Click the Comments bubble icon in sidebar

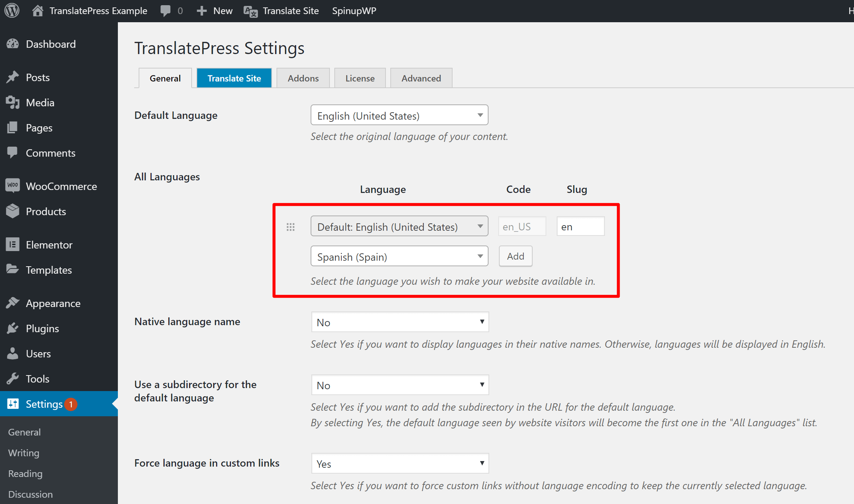click(x=12, y=153)
